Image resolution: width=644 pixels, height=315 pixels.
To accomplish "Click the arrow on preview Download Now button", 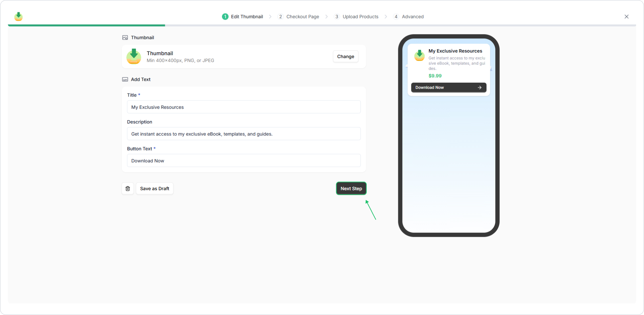I will coord(480,87).
